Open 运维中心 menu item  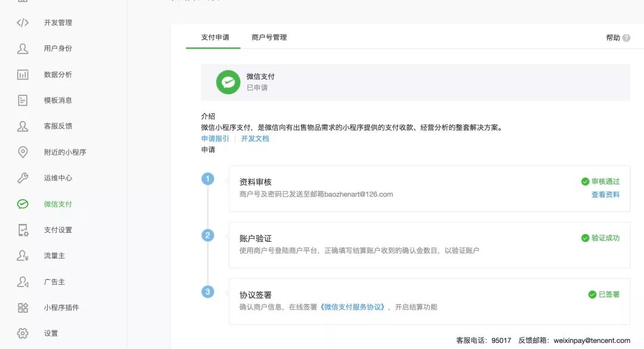coord(58,178)
